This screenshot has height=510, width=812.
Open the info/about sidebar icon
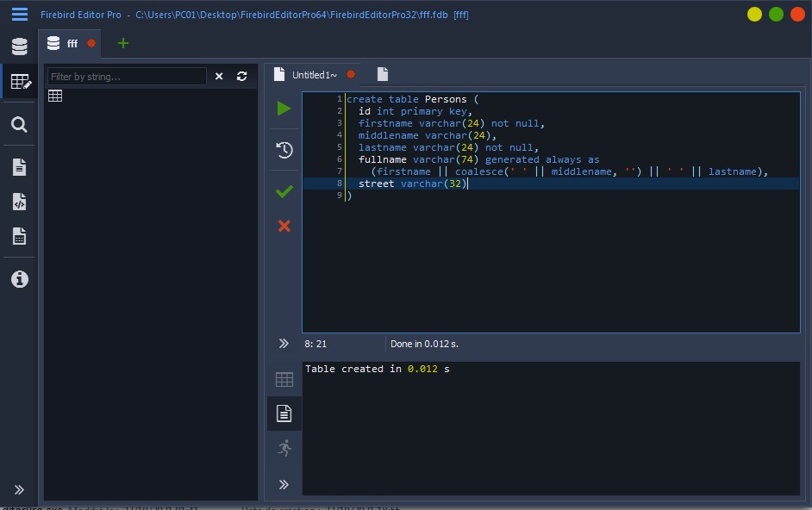pos(20,279)
